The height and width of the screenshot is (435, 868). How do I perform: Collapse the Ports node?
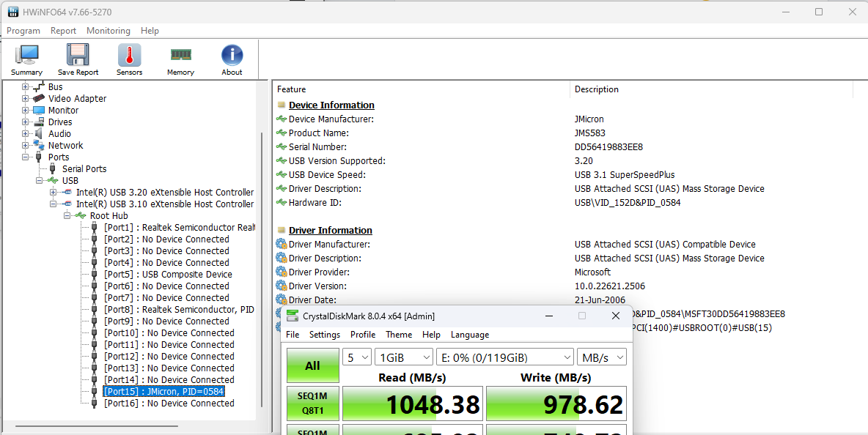coord(25,157)
